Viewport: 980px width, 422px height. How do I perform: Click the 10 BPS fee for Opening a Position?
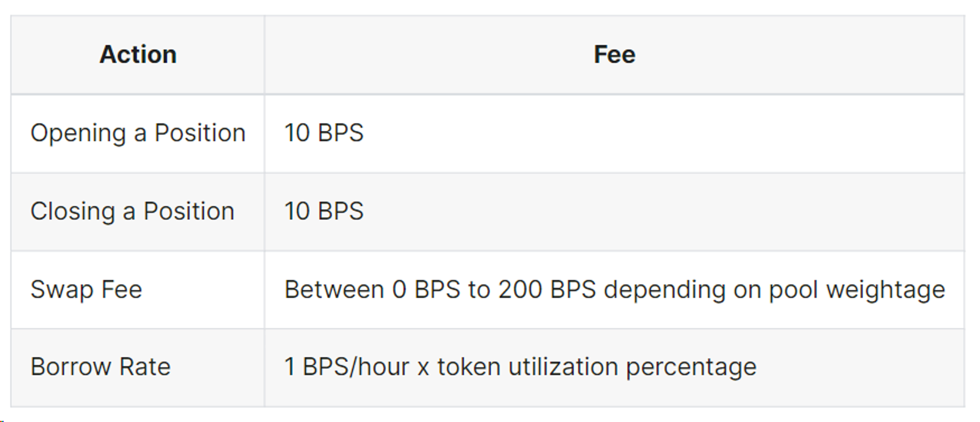[324, 133]
